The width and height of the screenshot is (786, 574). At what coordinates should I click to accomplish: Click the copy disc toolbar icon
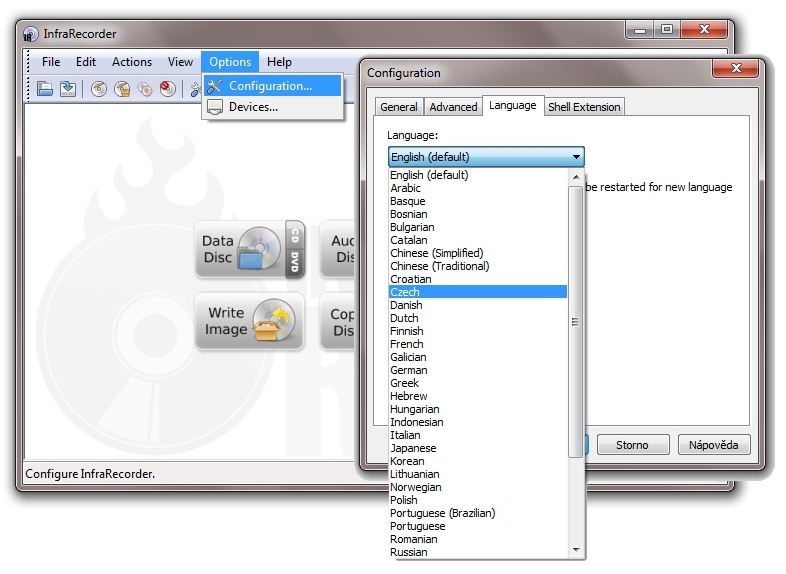(145, 89)
